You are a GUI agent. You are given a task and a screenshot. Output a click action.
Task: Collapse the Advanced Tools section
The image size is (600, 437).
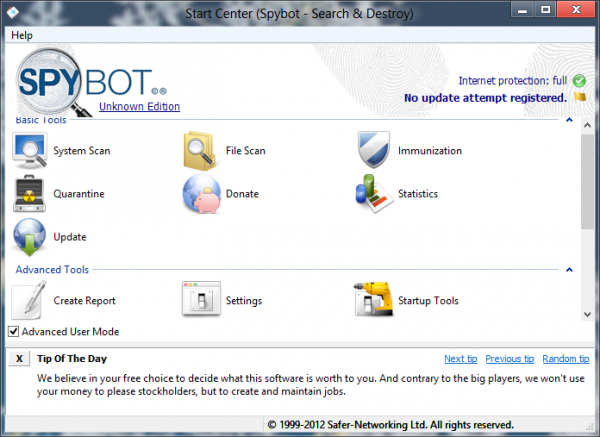pyautogui.click(x=569, y=270)
